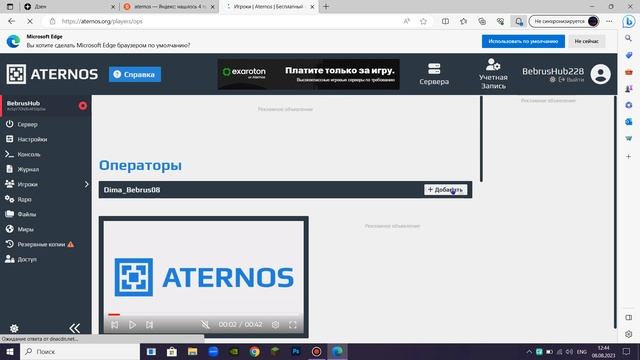Expand Игроки submenu chevron

(x=87, y=184)
